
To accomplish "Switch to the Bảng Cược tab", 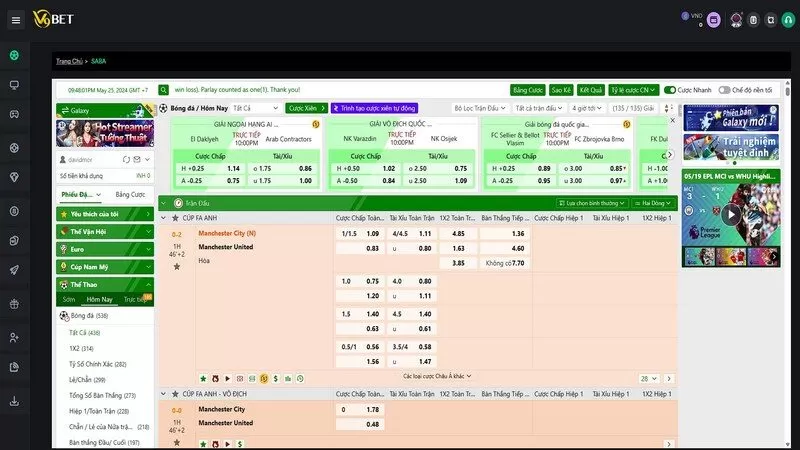I will tap(130, 194).
